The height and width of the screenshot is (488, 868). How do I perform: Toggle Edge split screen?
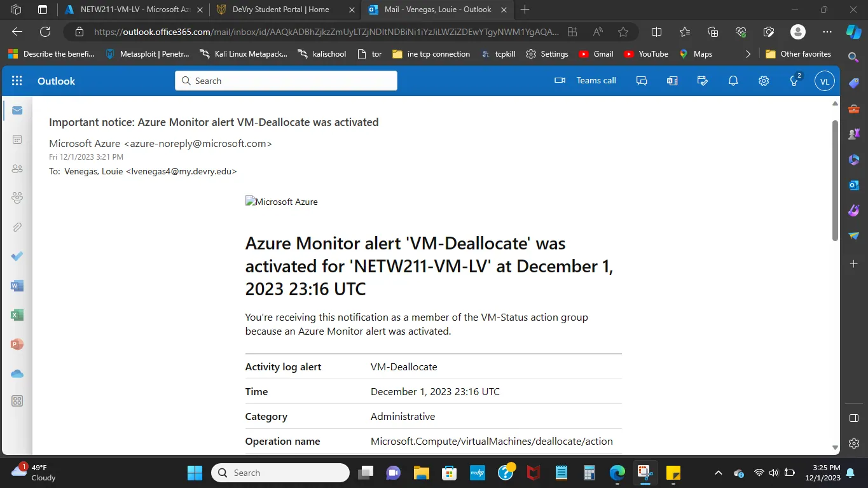[657, 32]
